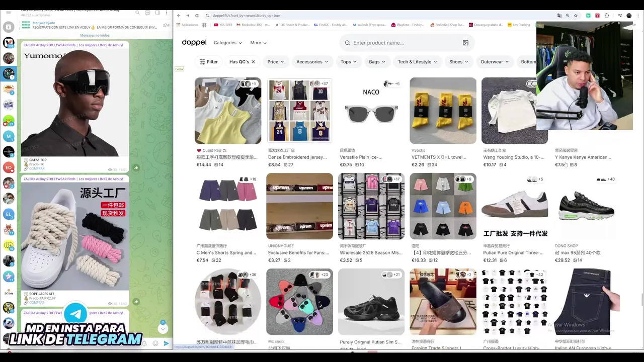Viewport: 644px width, 362px height.
Task: Open Recibidos Gmail bookmark
Action: click(x=253, y=25)
